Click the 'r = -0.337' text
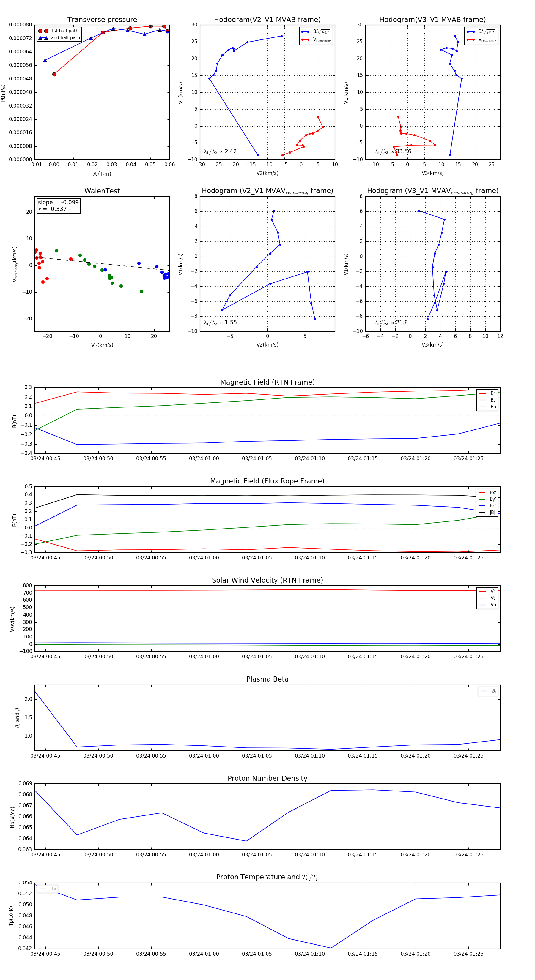Viewport: 535px width, 980px height. coord(52,209)
